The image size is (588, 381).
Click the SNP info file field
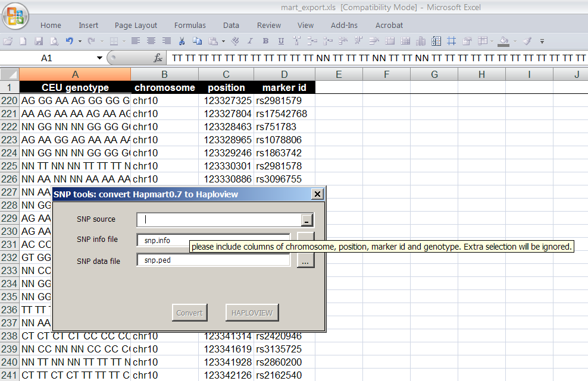(214, 240)
